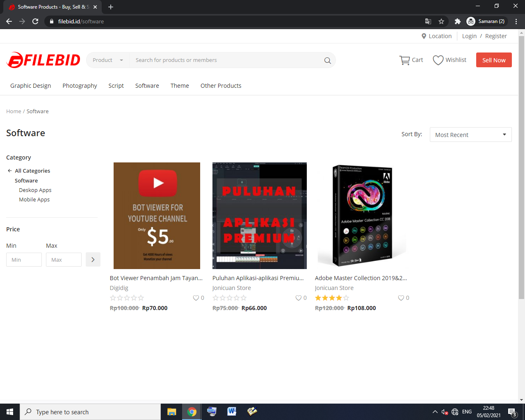Click the Location pin link
Screen dimensions: 525x420
[x=436, y=36]
